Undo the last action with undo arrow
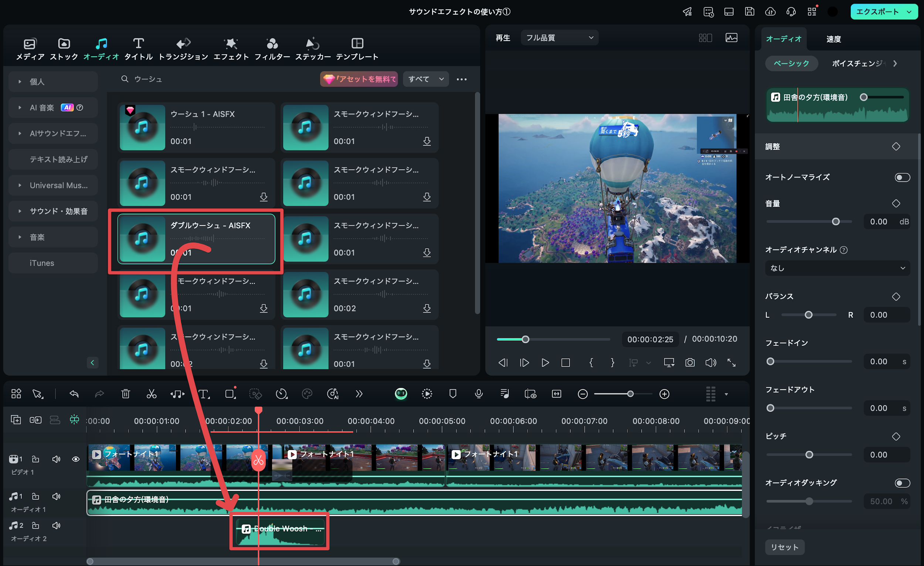 pos(74,393)
